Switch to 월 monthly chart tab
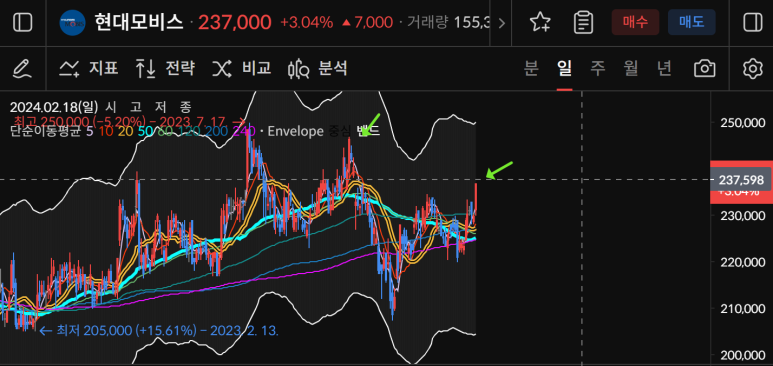This screenshot has height=366, width=773. point(631,68)
